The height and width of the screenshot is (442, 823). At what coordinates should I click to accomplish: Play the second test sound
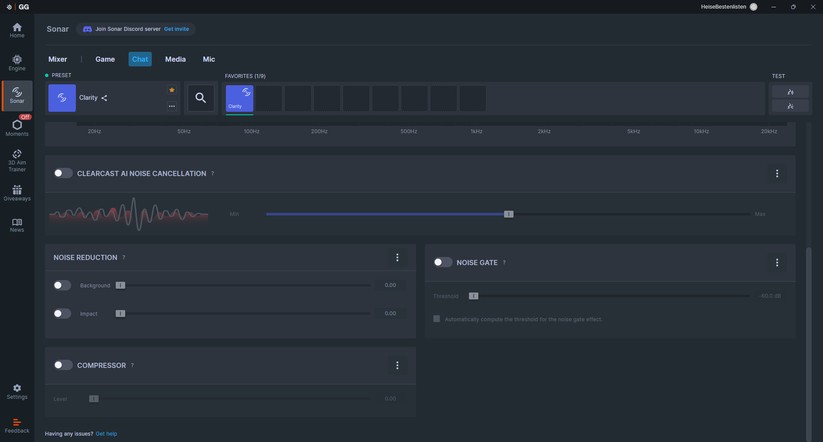pyautogui.click(x=790, y=106)
